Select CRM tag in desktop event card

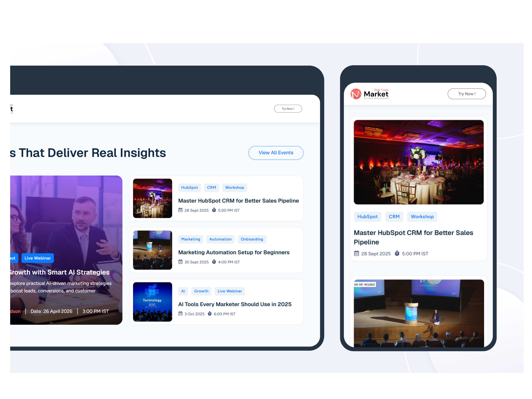pos(211,188)
